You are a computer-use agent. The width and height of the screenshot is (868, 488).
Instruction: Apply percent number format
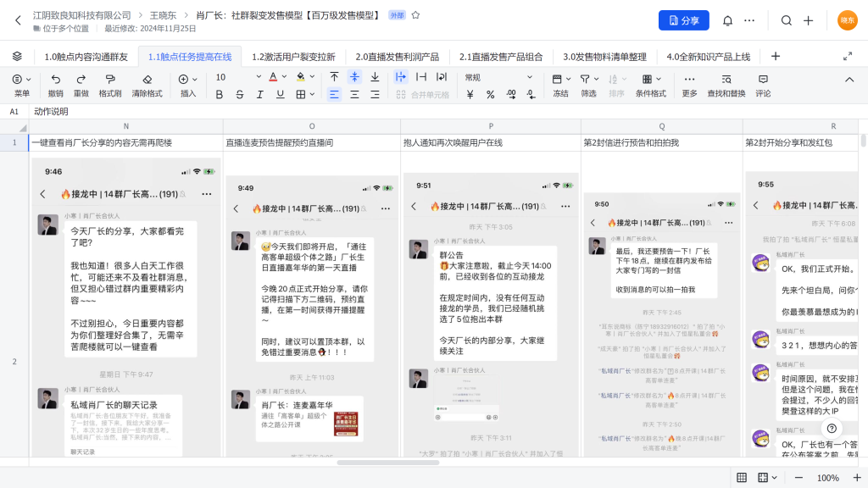click(x=490, y=95)
